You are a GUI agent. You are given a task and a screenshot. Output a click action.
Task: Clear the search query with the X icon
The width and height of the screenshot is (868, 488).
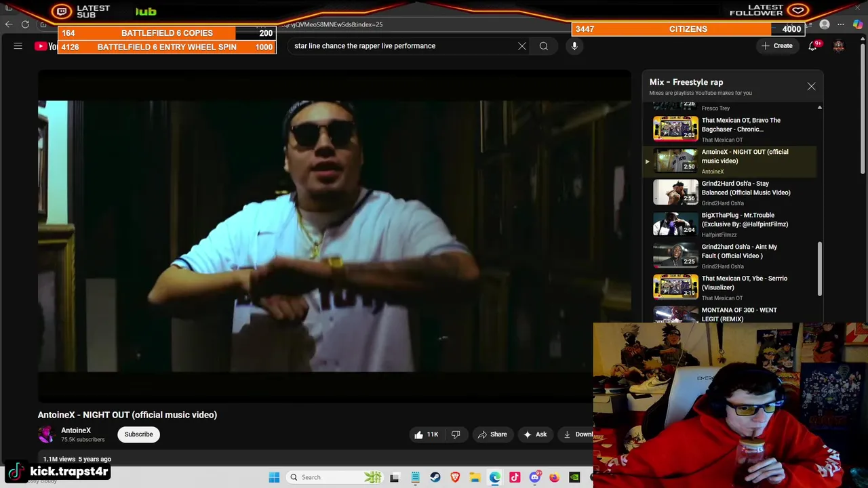coord(522,46)
